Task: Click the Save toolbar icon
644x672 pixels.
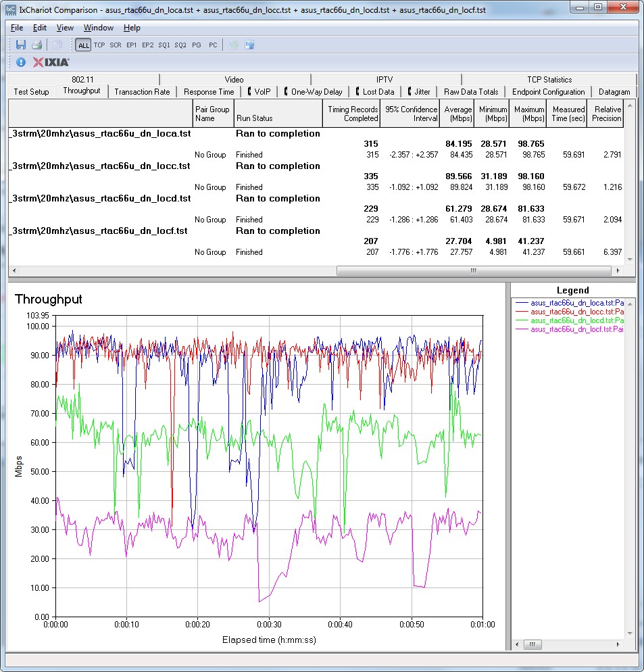Action: click(20, 45)
